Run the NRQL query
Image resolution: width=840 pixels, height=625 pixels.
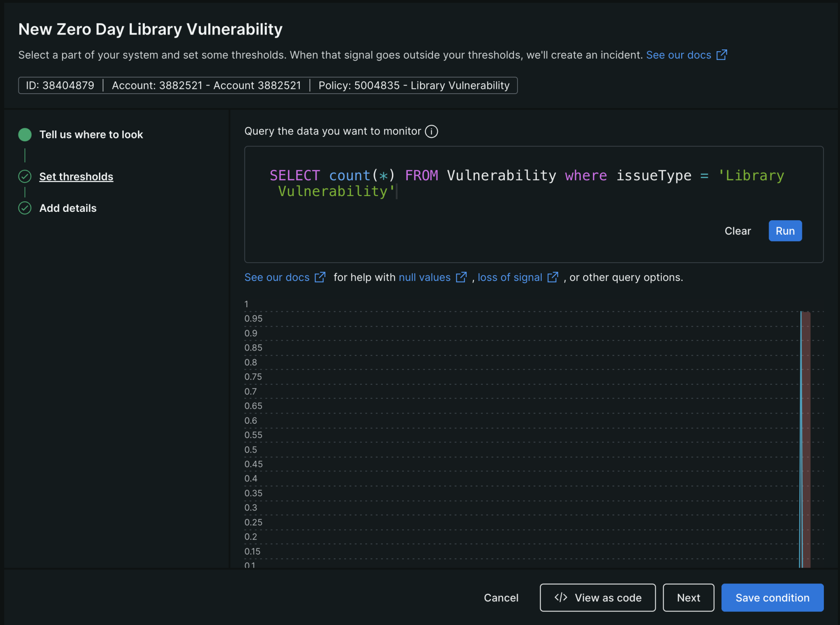click(785, 231)
